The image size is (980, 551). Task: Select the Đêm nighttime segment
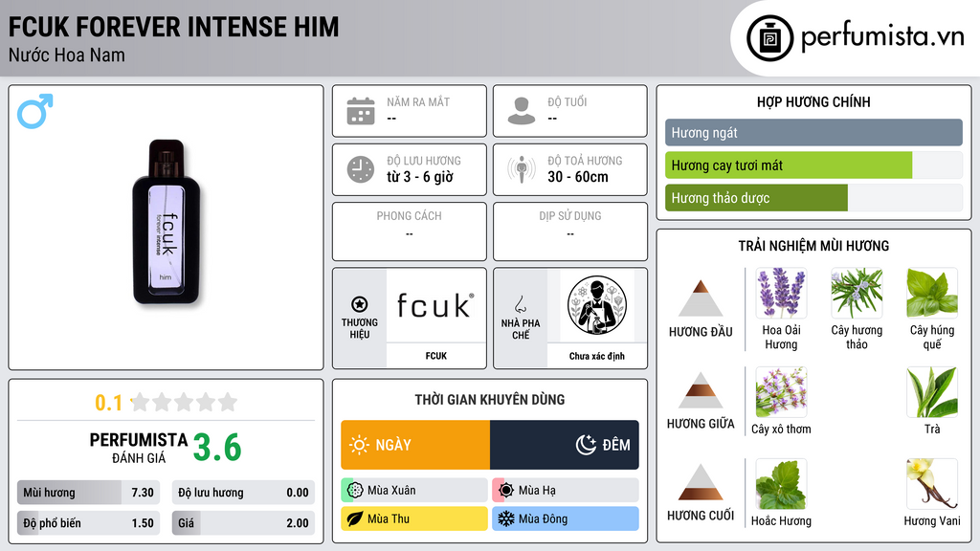coord(565,445)
